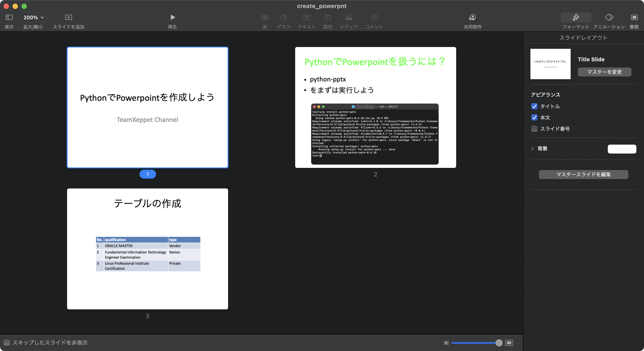
Task: Switch to the アニメーション inspector tab
Action: click(609, 17)
